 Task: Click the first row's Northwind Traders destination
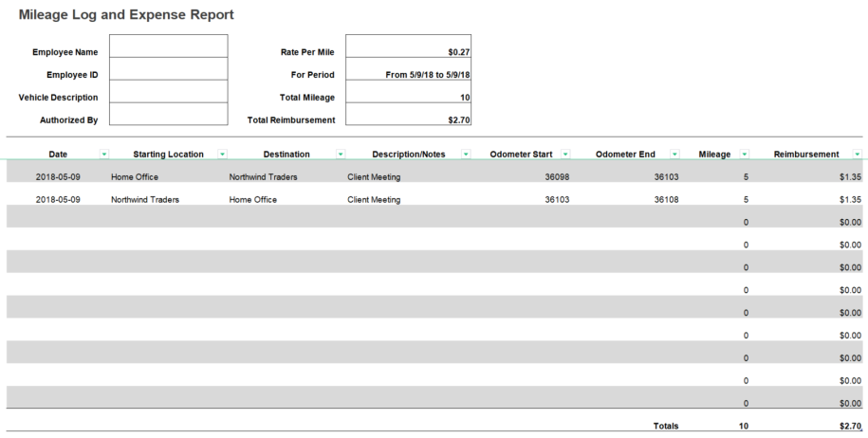click(x=264, y=177)
